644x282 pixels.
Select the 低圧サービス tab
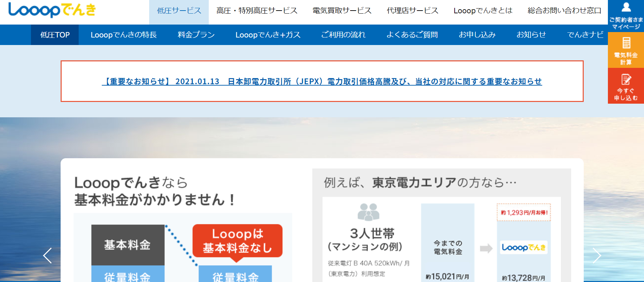pos(179,11)
